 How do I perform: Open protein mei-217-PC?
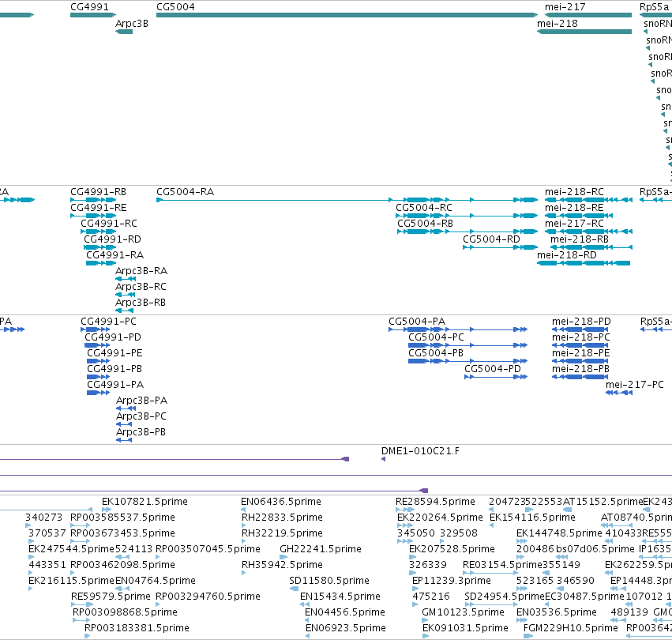point(635,385)
